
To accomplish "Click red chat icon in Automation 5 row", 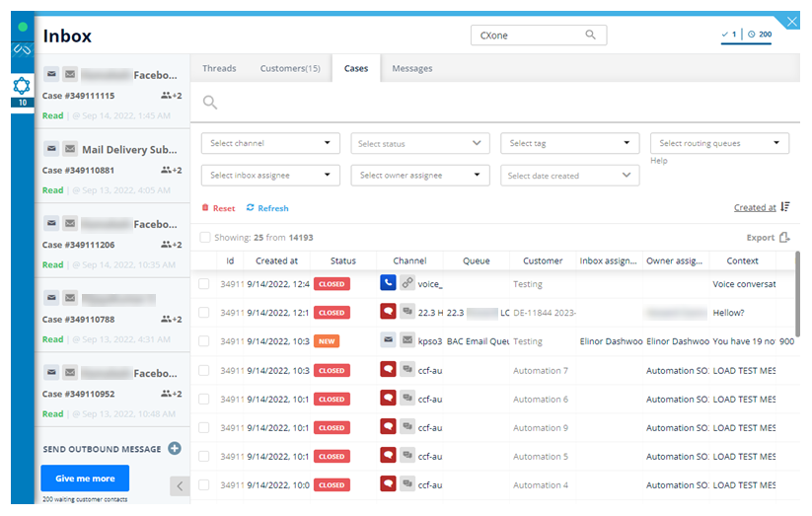I will [x=388, y=455].
